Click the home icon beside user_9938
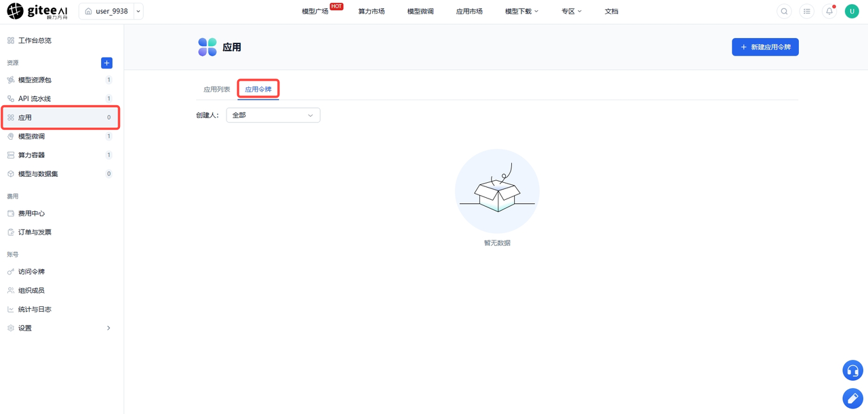 88,12
